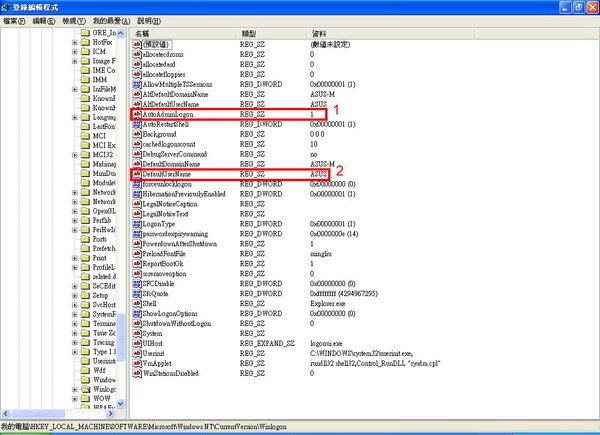Click the DWORD icon of AllowMultipleTSSessions
The height and width of the screenshot is (435, 600).
137,84
